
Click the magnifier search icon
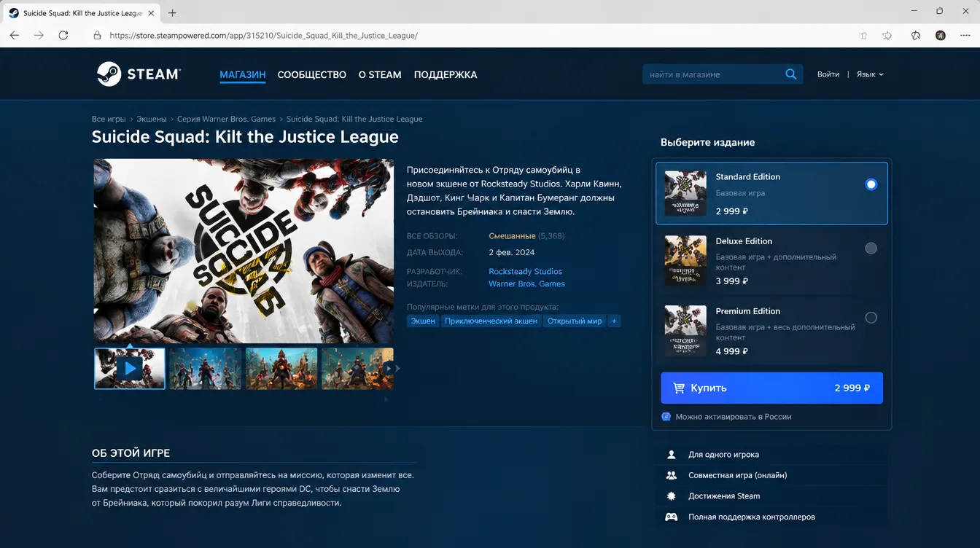tap(791, 74)
